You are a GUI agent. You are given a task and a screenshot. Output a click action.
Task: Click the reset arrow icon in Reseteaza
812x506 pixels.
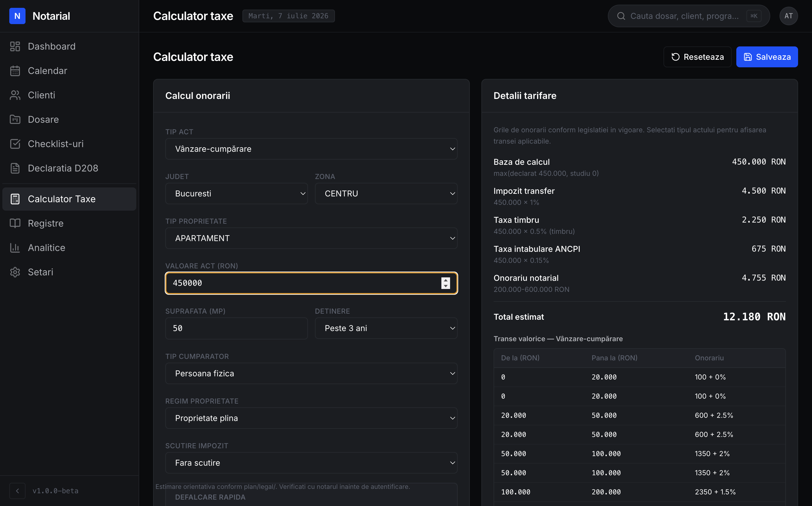point(675,57)
